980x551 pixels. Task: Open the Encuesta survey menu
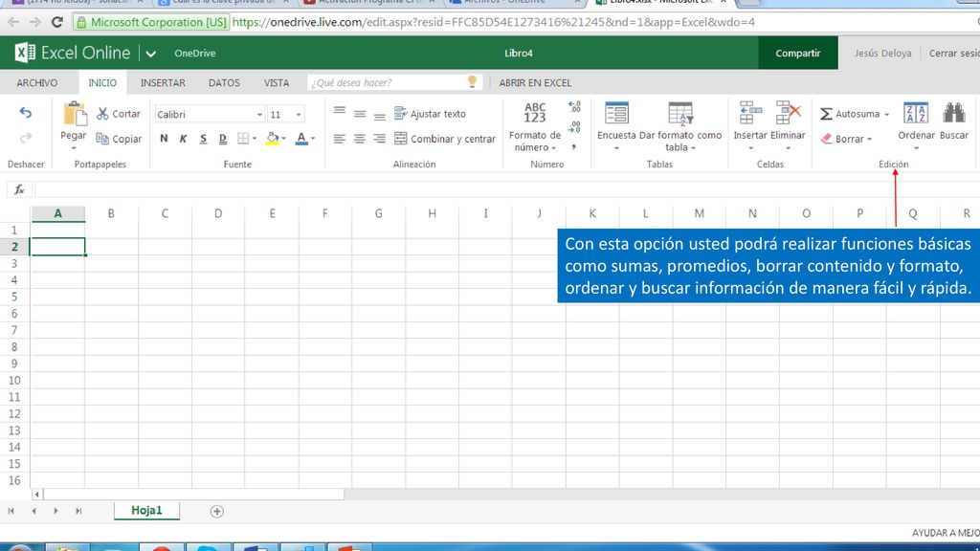coord(616,127)
